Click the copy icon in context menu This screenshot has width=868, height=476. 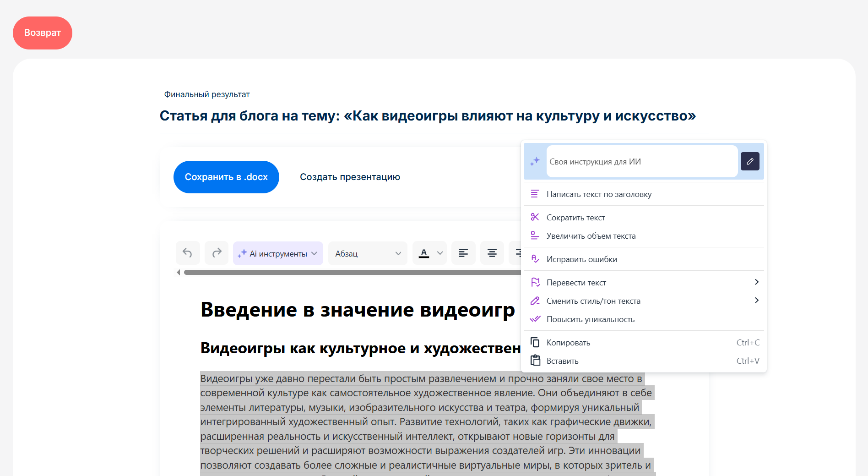tap(535, 342)
